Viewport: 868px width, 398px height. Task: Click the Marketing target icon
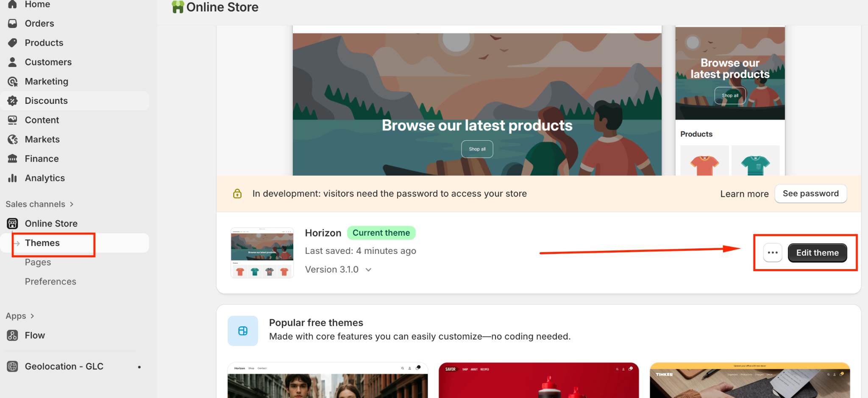[x=12, y=81]
